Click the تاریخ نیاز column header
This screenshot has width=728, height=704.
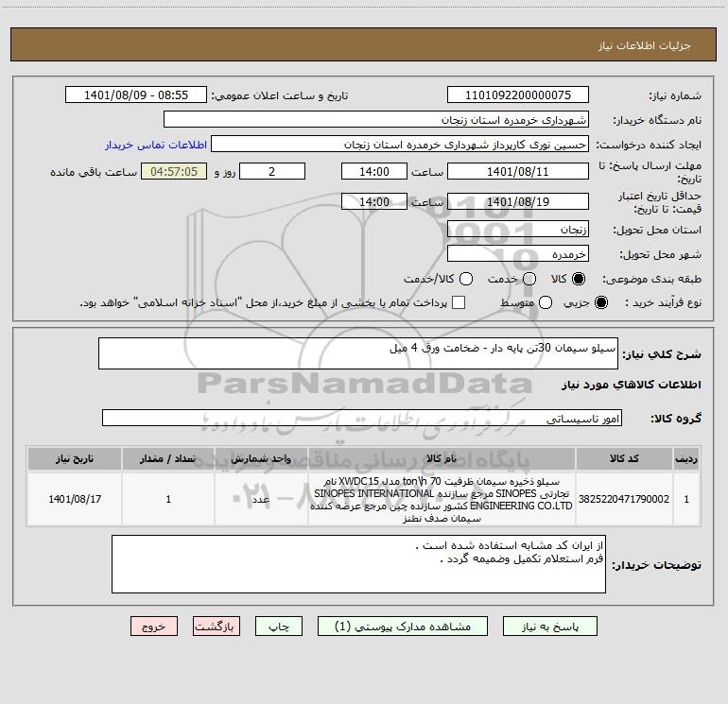pyautogui.click(x=75, y=459)
